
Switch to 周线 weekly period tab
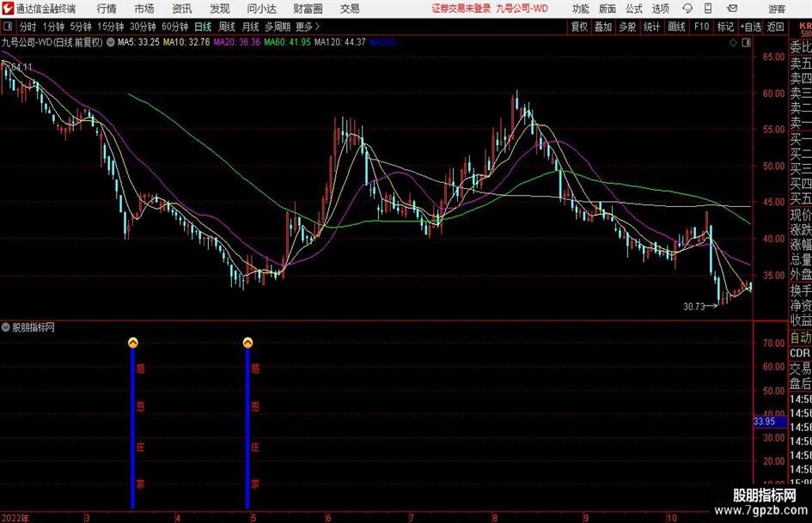tap(227, 27)
